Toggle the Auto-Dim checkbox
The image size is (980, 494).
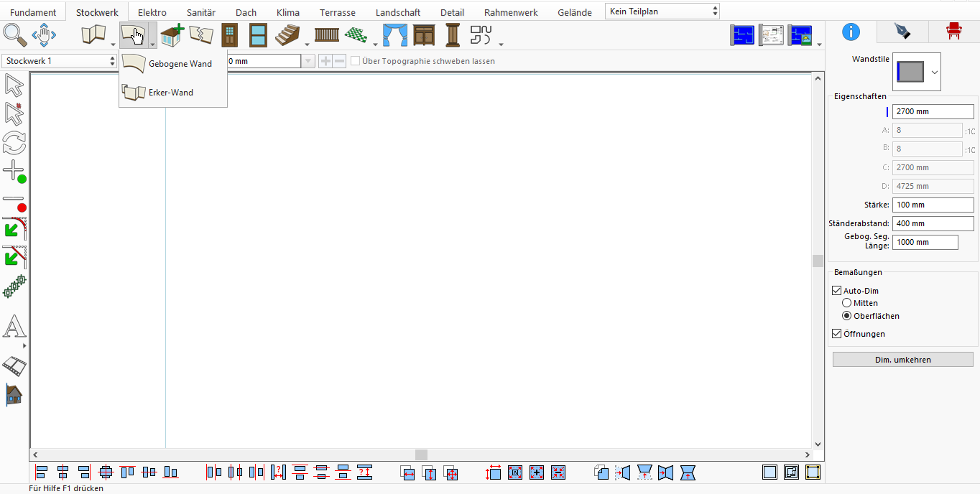[x=836, y=291]
